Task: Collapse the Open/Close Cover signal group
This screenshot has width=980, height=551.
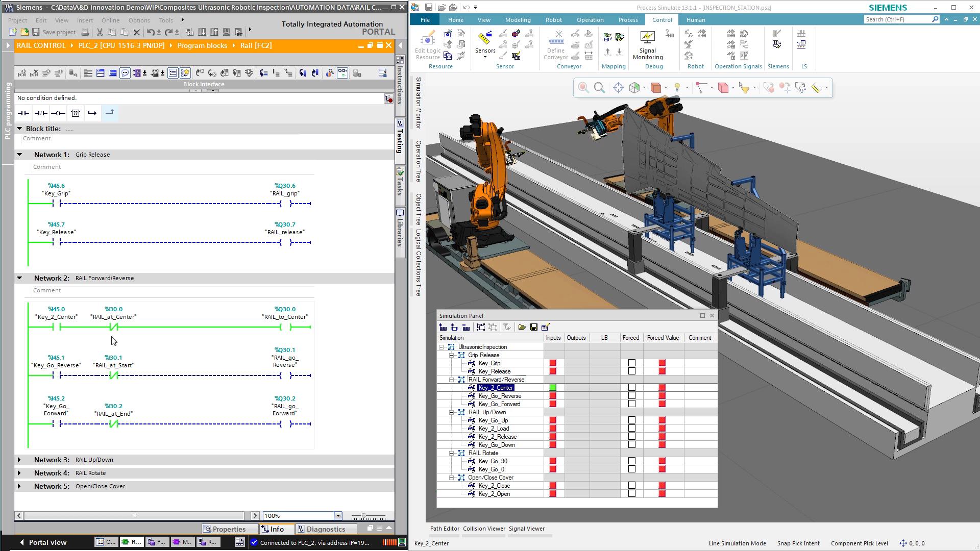Action: point(451,478)
